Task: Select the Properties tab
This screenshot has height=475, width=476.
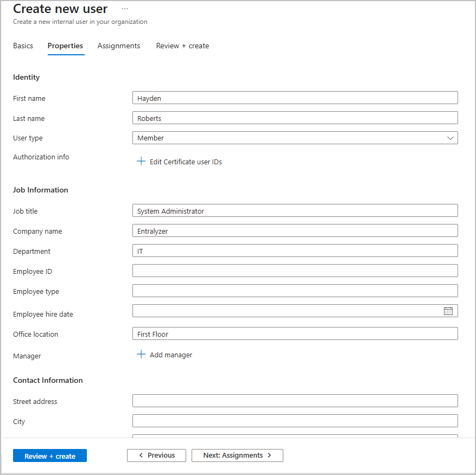Action: (x=65, y=46)
